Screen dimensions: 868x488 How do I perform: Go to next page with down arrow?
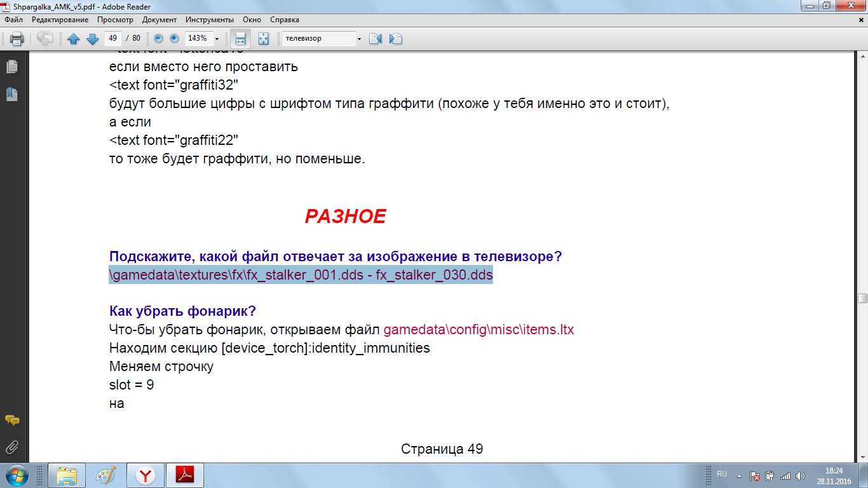[93, 39]
